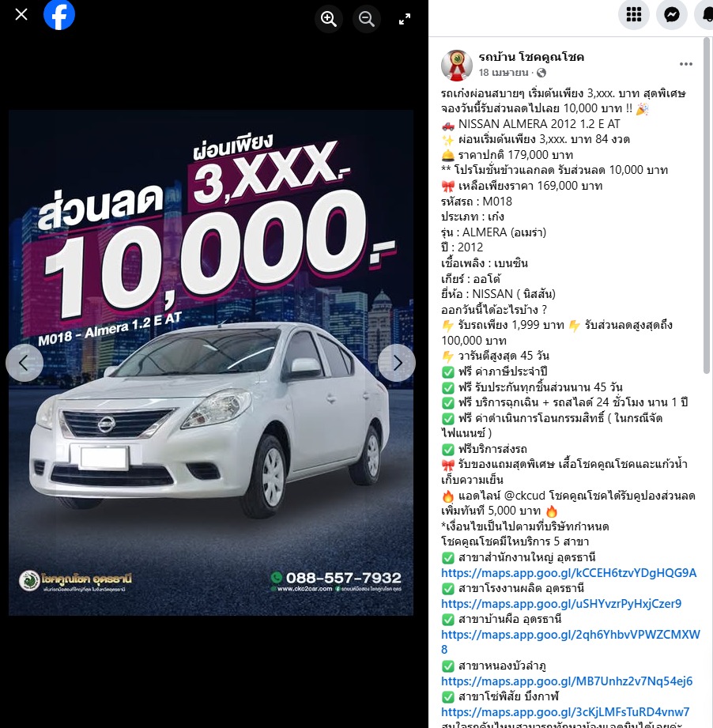Select the text เหลือเพียงราคา 169,000 บาท
This screenshot has height=728, width=713.
[530, 186]
